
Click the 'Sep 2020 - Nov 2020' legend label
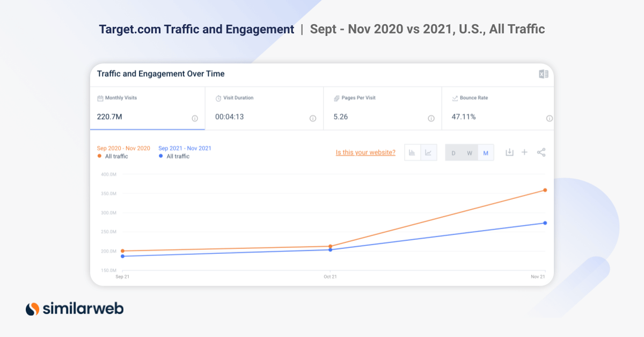pos(123,148)
